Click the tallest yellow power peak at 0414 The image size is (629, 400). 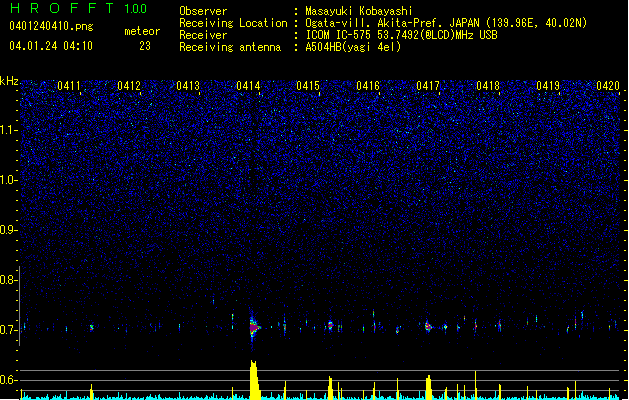[254, 380]
